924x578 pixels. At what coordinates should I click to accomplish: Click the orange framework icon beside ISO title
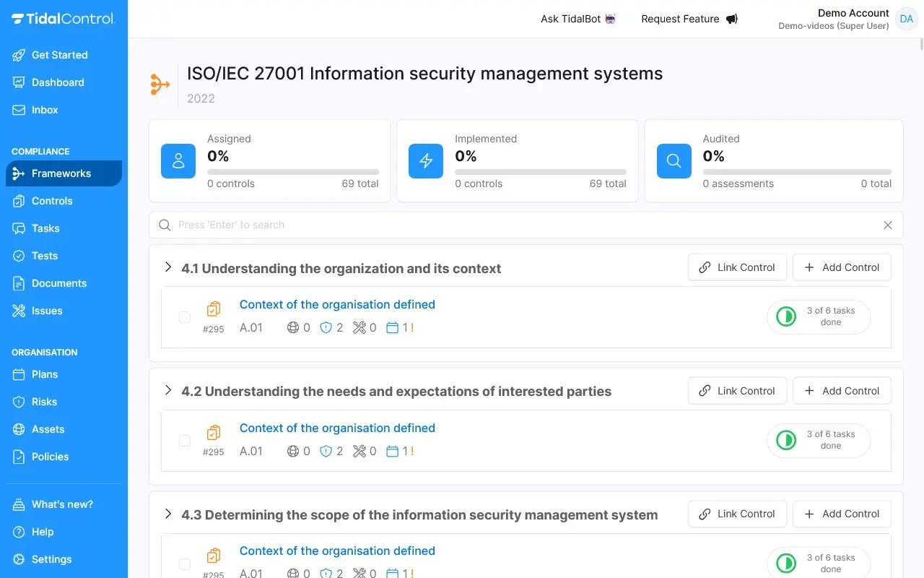160,85
